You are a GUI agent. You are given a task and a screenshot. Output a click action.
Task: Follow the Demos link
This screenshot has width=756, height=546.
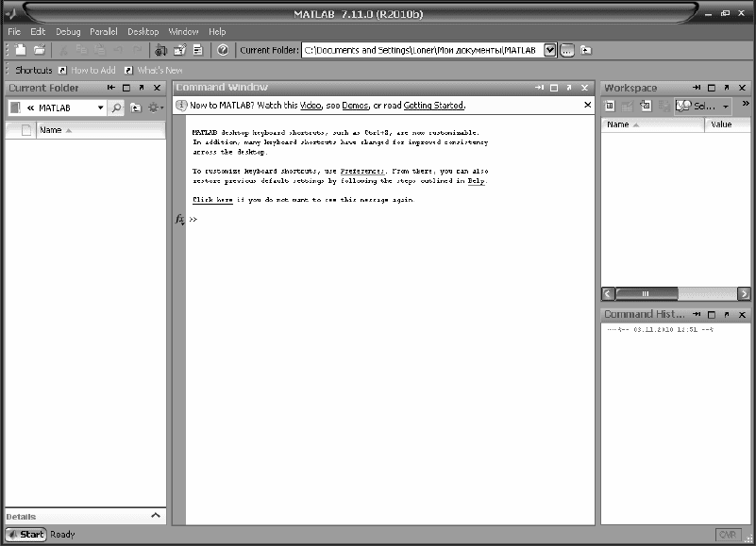pos(355,106)
